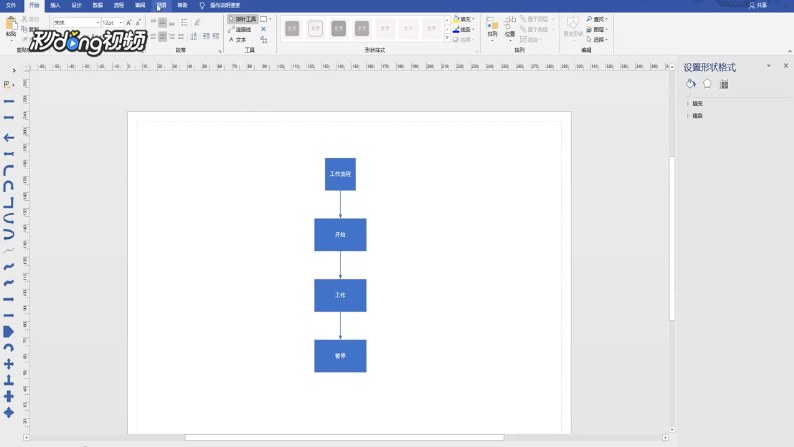The width and height of the screenshot is (794, 447).
Task: Select the left arrow shape in stencil
Action: tap(9, 138)
